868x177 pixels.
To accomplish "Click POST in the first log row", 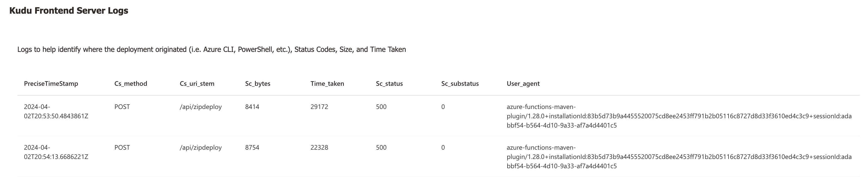I will (122, 107).
